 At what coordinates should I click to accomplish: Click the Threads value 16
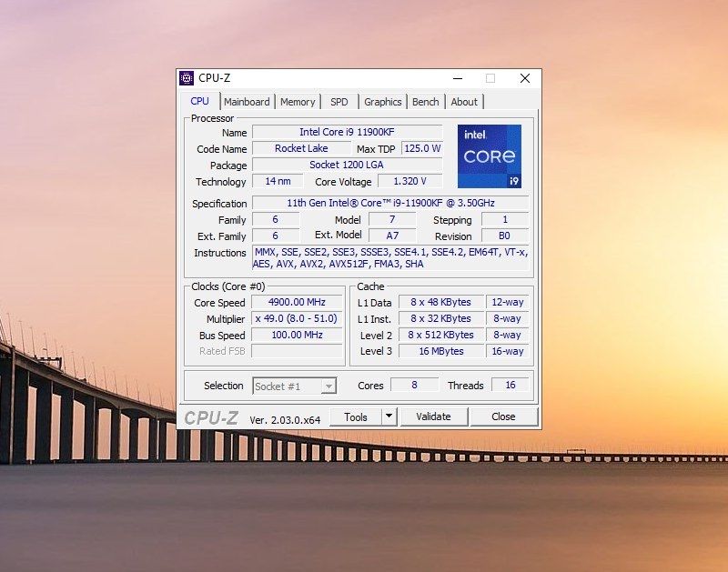click(x=511, y=385)
